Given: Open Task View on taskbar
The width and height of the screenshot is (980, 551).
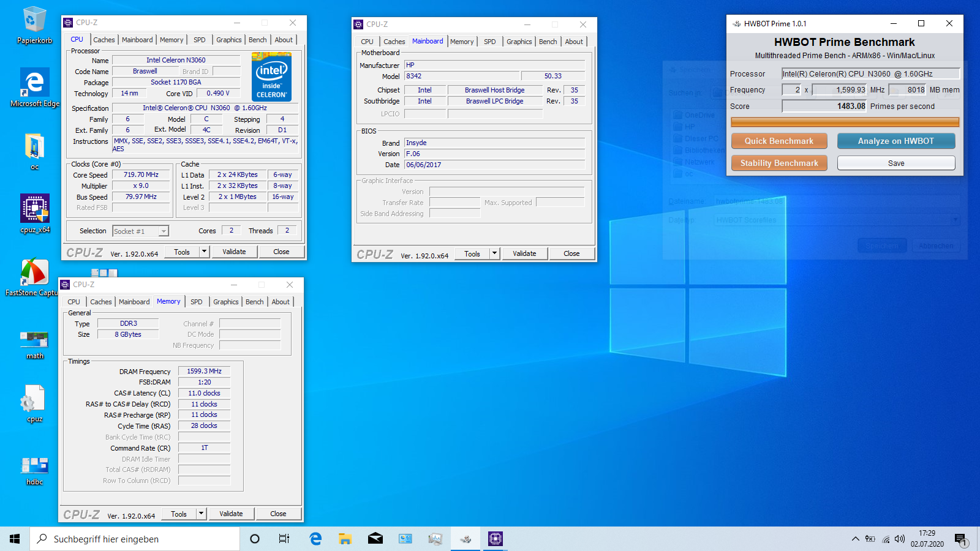Looking at the screenshot, I should tap(284, 539).
